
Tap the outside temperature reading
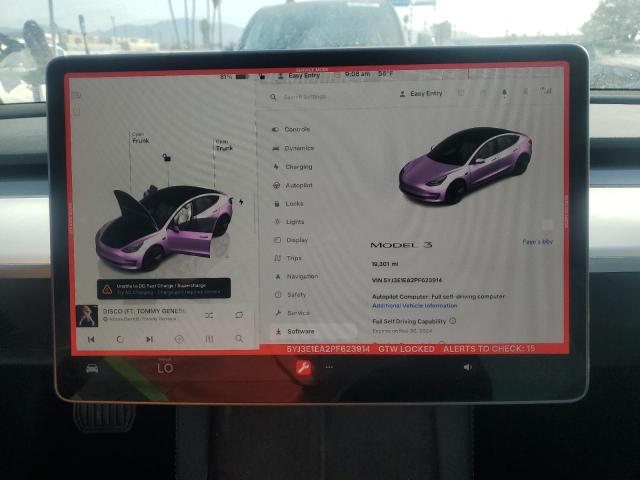pyautogui.click(x=385, y=73)
